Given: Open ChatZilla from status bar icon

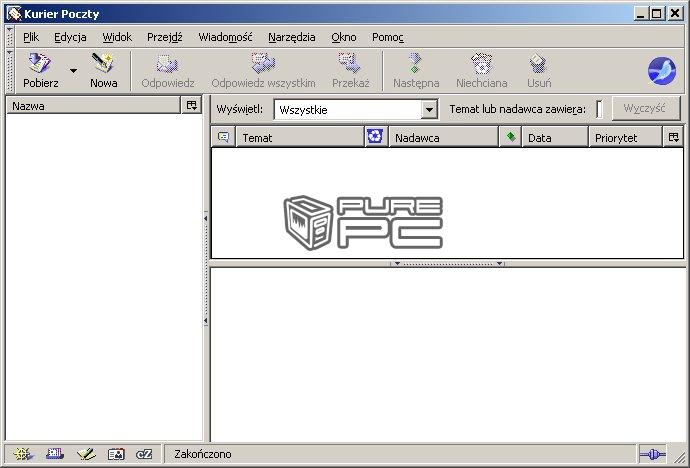Looking at the screenshot, I should point(144,454).
